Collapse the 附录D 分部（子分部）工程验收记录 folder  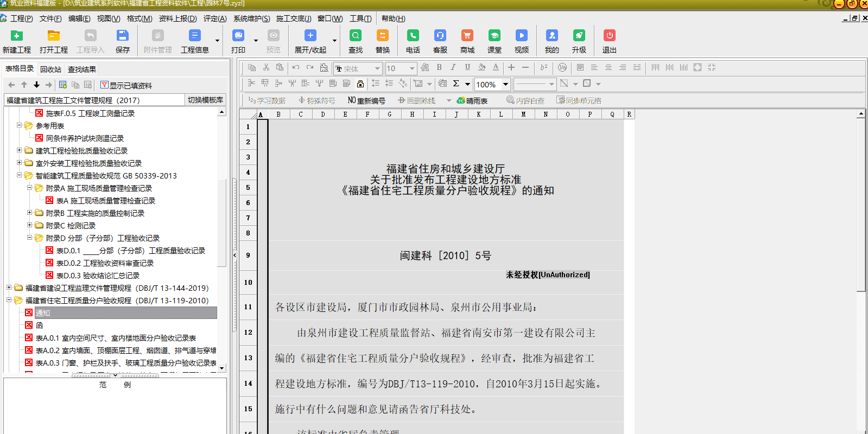pyautogui.click(x=30, y=238)
